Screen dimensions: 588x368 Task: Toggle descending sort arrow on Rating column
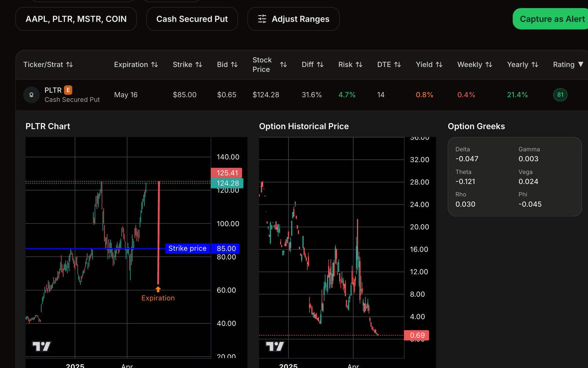tap(581, 64)
